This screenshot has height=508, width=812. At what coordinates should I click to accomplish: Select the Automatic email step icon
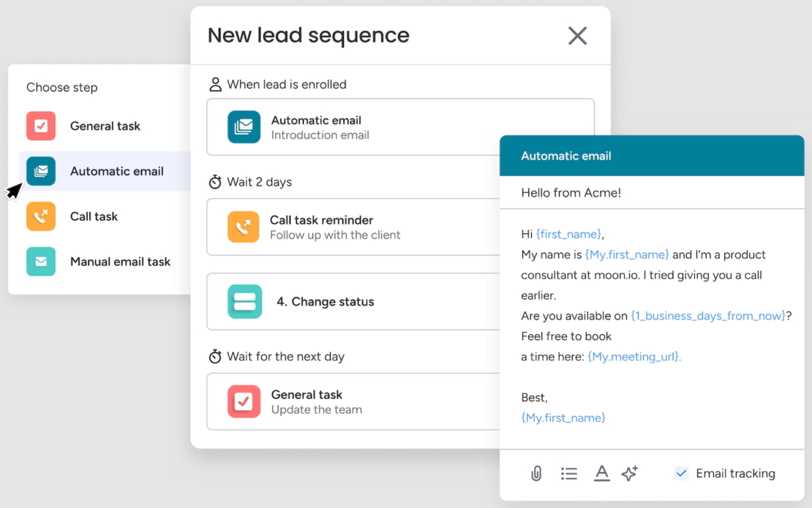coord(40,171)
